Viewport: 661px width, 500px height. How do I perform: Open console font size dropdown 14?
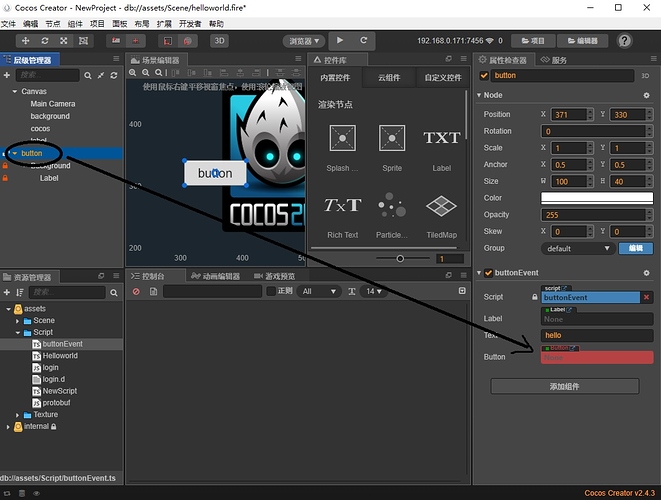pos(373,291)
